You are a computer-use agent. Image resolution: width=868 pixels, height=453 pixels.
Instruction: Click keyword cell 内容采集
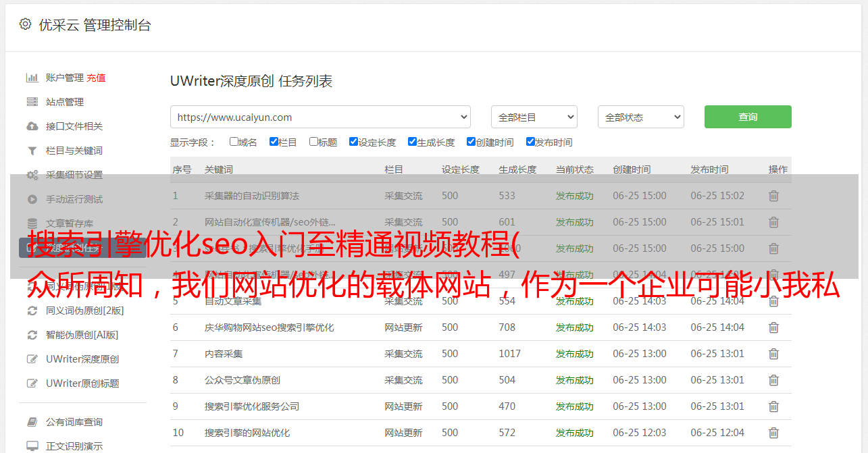coord(224,354)
